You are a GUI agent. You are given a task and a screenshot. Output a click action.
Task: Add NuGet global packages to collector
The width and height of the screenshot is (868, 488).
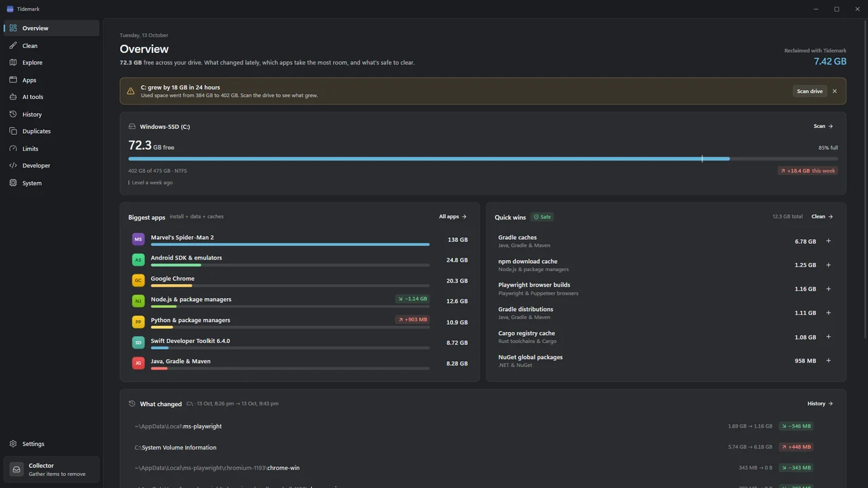point(828,361)
